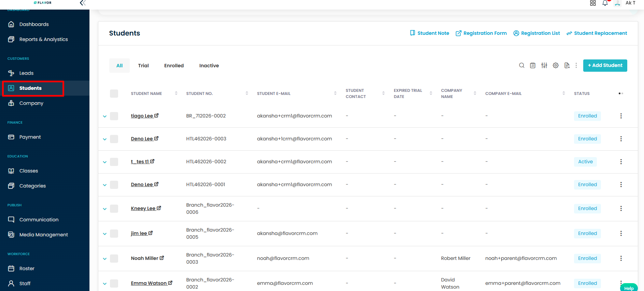This screenshot has height=291, width=644.
Task: Go to Company in the sidebar
Action: pos(31,103)
